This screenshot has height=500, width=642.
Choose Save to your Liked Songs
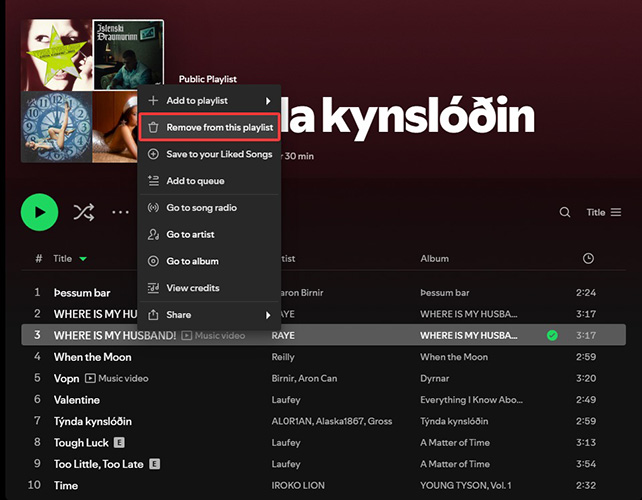[218, 154]
